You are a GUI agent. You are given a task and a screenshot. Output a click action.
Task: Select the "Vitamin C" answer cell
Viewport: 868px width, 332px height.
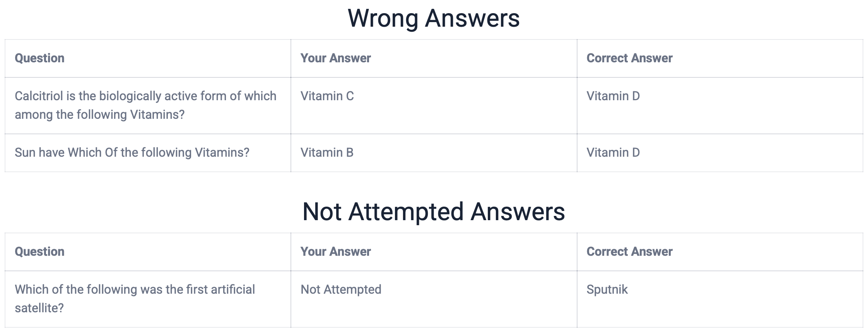tap(327, 96)
